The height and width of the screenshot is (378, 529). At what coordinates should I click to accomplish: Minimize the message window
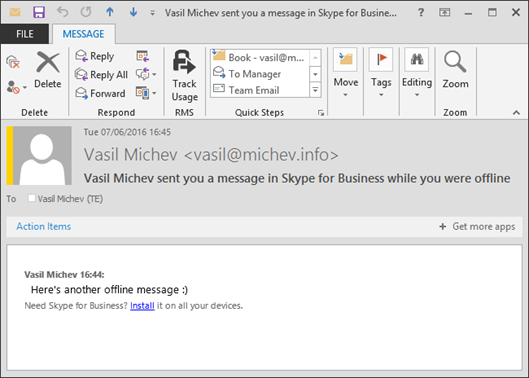[x=468, y=13]
